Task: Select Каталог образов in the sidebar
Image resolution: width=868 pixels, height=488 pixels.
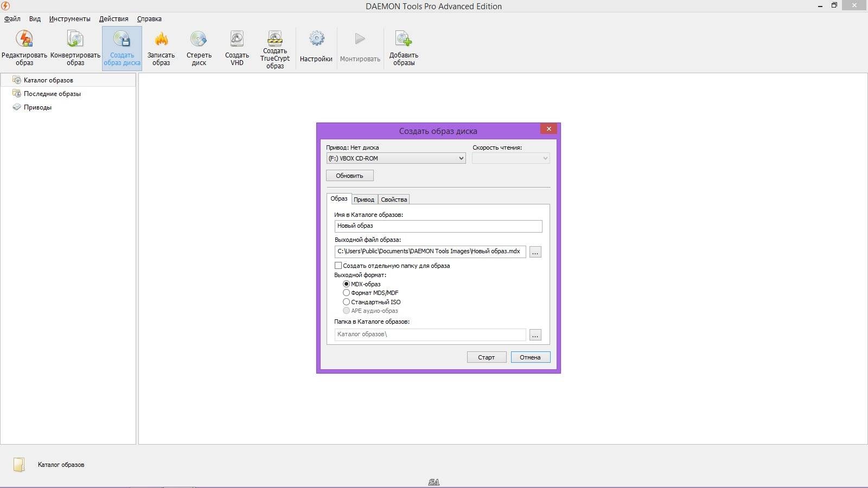Action: pos(68,80)
